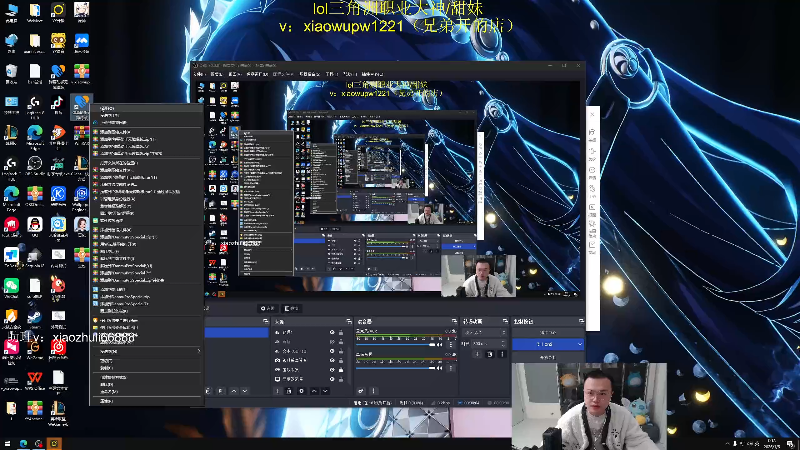Open advanced audio properties icon under mixer
Viewport: 800px width, 450px height.
tap(361, 391)
